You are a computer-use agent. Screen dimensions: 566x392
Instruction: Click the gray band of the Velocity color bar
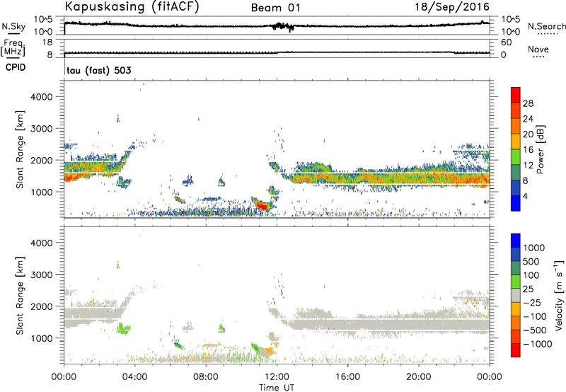pos(516,295)
